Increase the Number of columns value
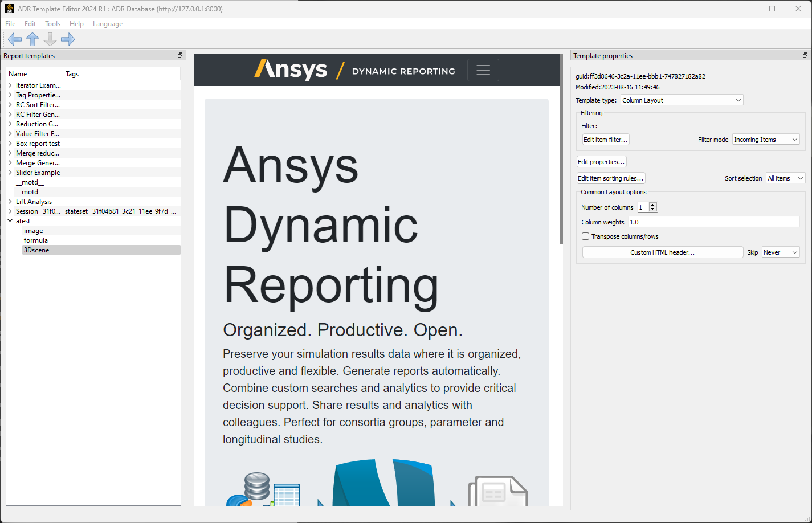The image size is (812, 523). pos(653,205)
